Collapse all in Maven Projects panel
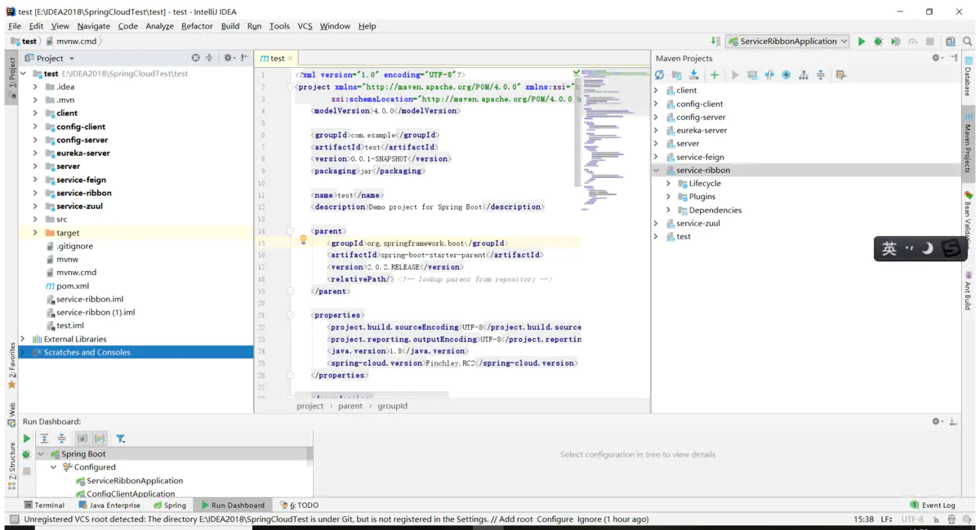The height and width of the screenshot is (530, 980). coord(821,75)
